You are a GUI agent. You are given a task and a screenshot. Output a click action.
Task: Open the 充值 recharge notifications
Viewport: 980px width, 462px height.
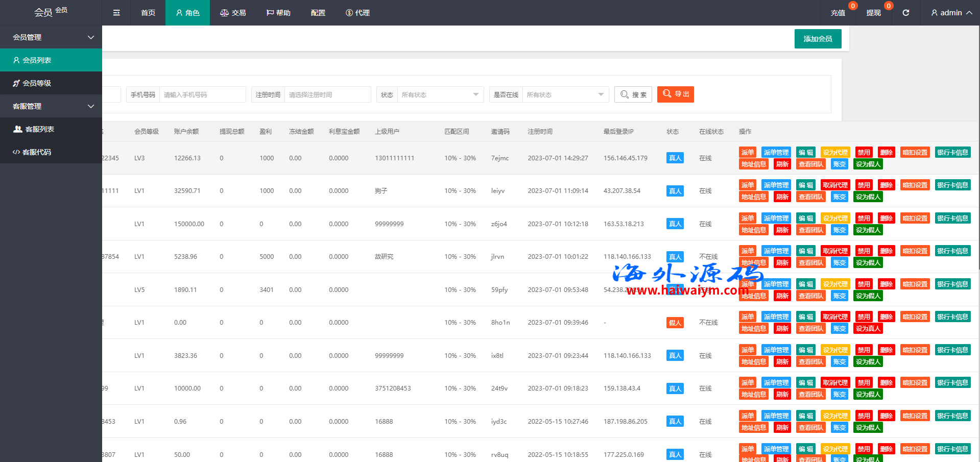(x=838, y=13)
